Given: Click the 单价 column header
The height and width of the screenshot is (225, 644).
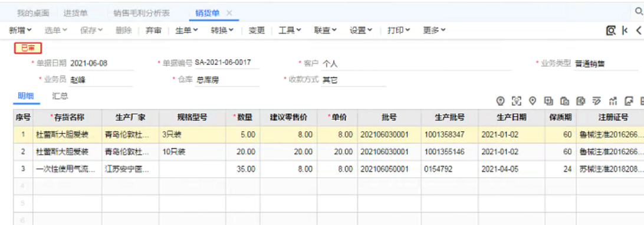Looking at the screenshot, I should tap(337, 118).
